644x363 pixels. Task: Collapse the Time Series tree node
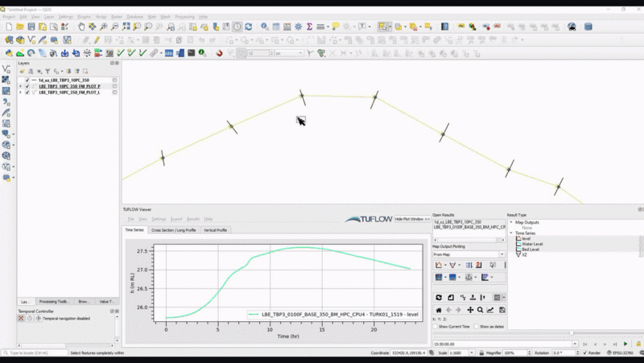coord(510,233)
